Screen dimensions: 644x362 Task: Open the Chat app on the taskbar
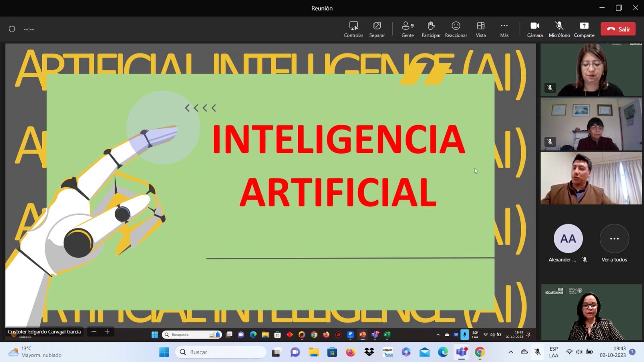(x=295, y=352)
